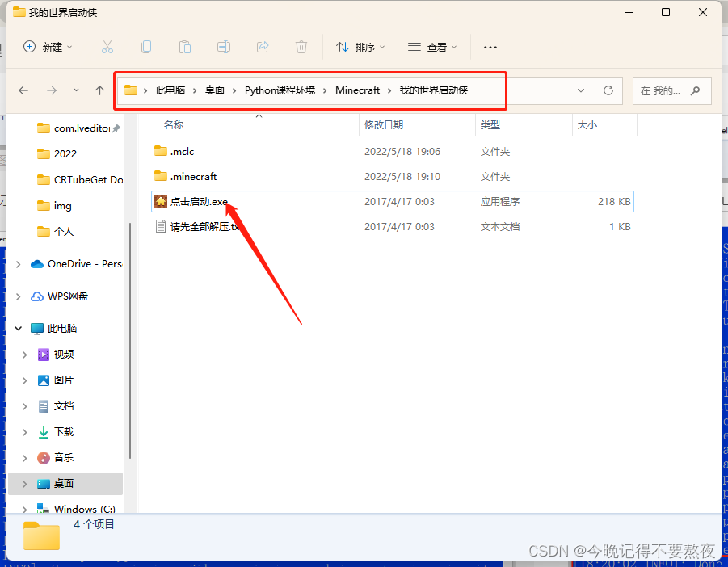
Task: Open the 排序 (Sort) dropdown
Action: tap(360, 48)
